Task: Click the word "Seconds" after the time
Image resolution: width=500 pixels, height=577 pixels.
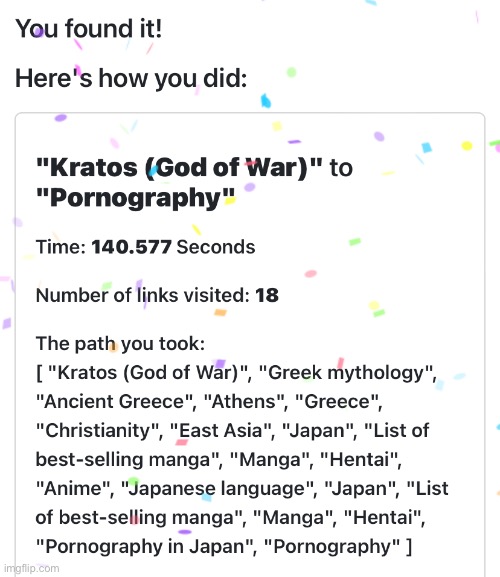Action: click(x=216, y=247)
